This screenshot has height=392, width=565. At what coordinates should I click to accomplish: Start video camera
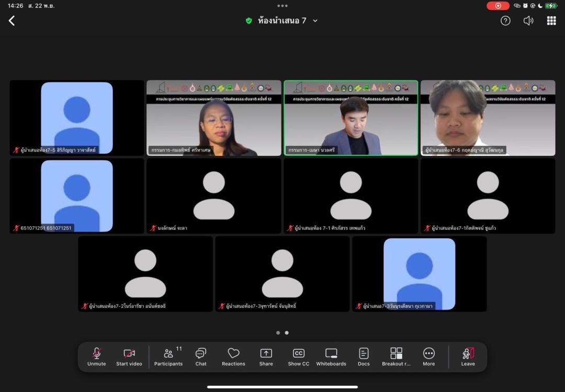(129, 357)
